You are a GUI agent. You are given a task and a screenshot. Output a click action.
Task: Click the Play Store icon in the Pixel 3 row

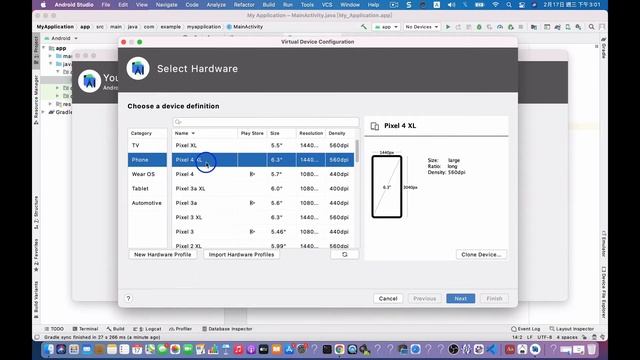(x=252, y=232)
